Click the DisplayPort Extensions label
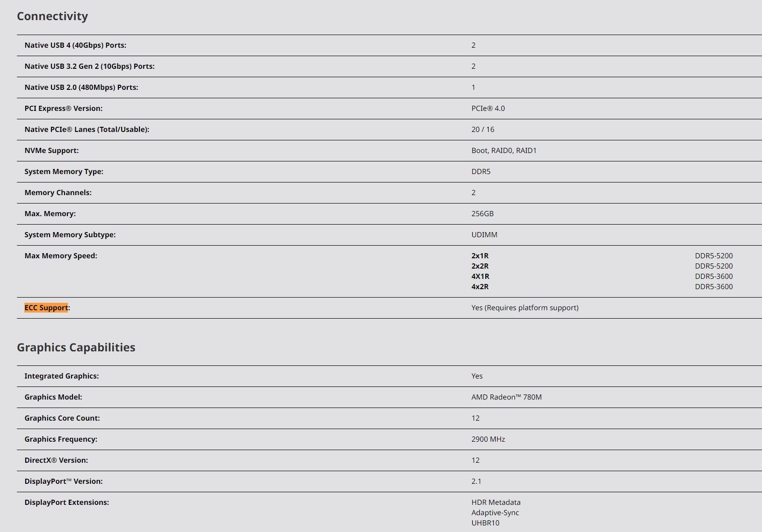The width and height of the screenshot is (762, 532). [x=66, y=503]
